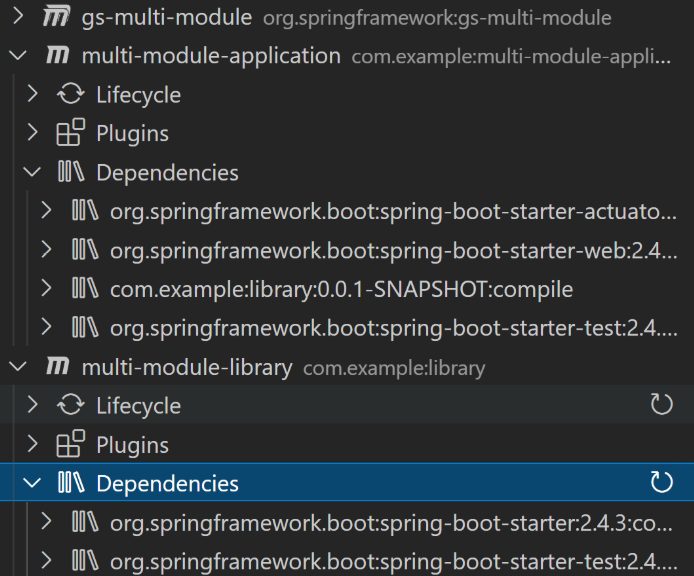Click library icon of com.example:library dependency
Image resolution: width=694 pixels, height=576 pixels.
tap(85, 288)
